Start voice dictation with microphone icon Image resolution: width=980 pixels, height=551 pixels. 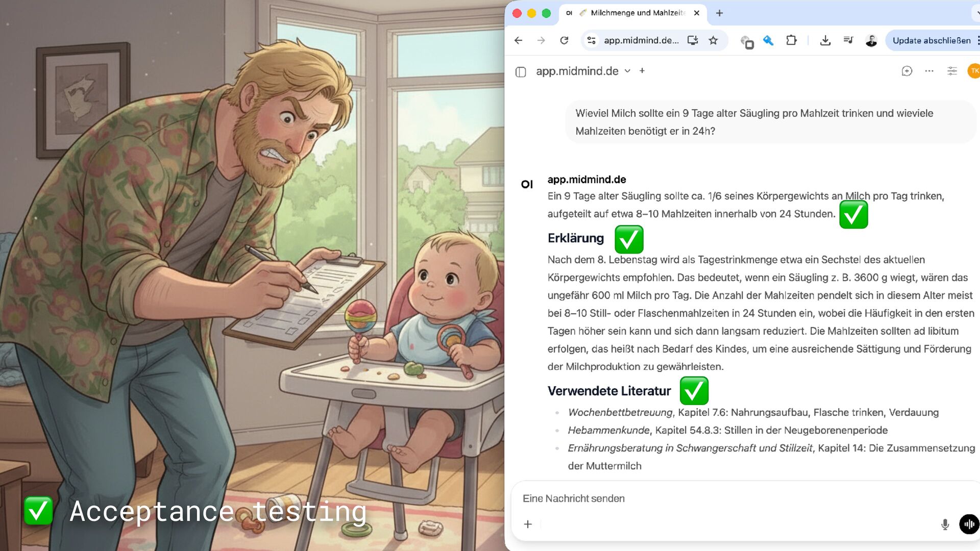point(945,524)
